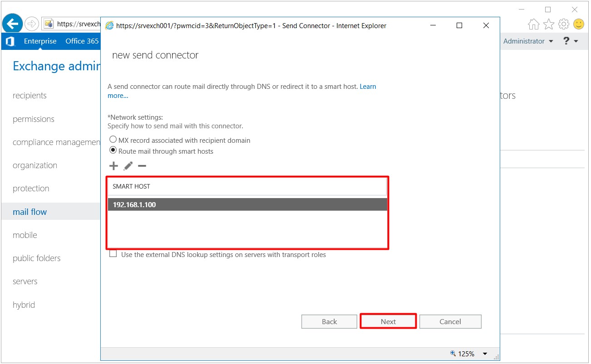Click the help question mark icon

click(x=566, y=41)
